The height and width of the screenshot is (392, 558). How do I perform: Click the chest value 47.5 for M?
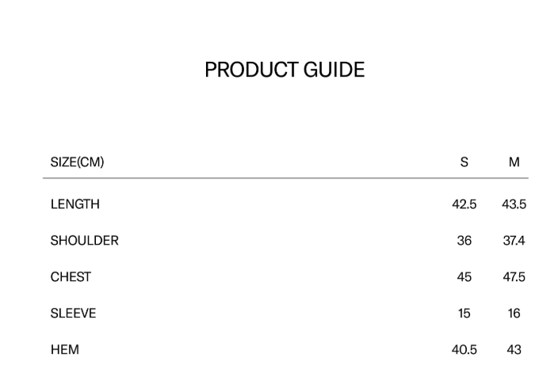[x=514, y=277]
